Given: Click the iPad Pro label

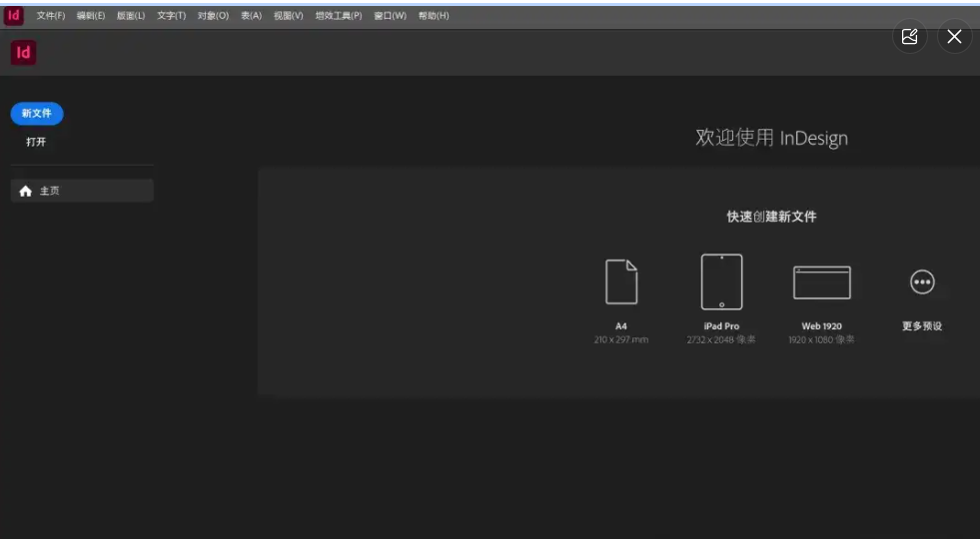Looking at the screenshot, I should pyautogui.click(x=721, y=326).
